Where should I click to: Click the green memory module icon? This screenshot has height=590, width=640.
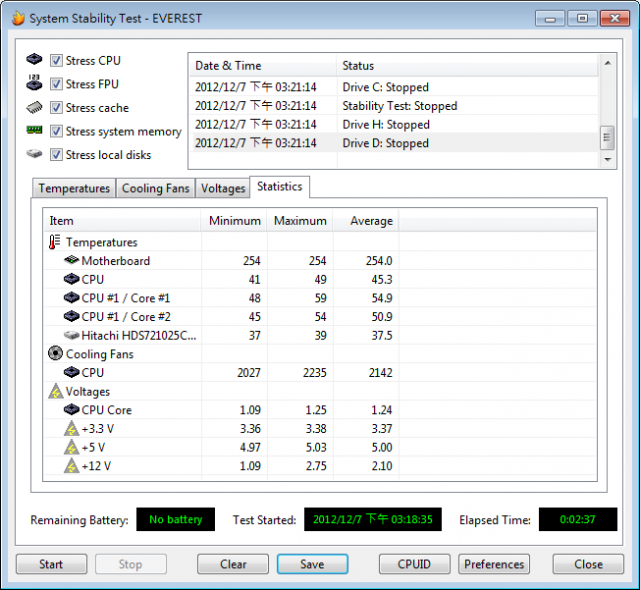[34, 130]
